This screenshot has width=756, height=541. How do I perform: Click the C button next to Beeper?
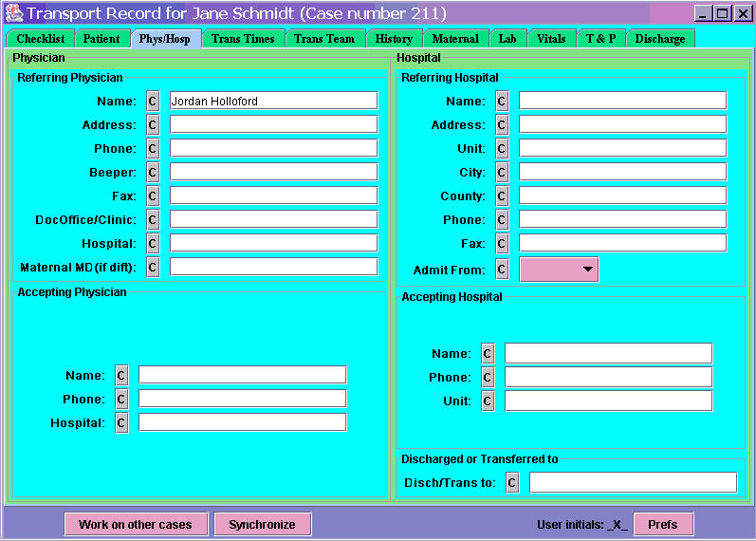(153, 172)
